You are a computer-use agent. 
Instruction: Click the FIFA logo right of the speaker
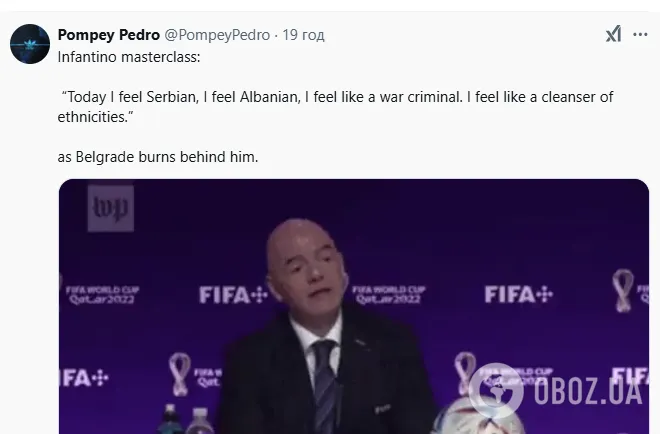[x=518, y=294]
